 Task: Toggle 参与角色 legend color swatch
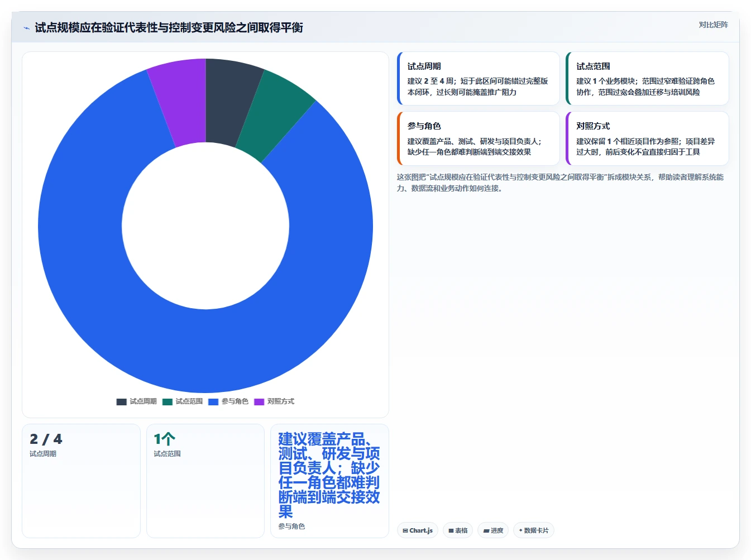click(x=213, y=401)
